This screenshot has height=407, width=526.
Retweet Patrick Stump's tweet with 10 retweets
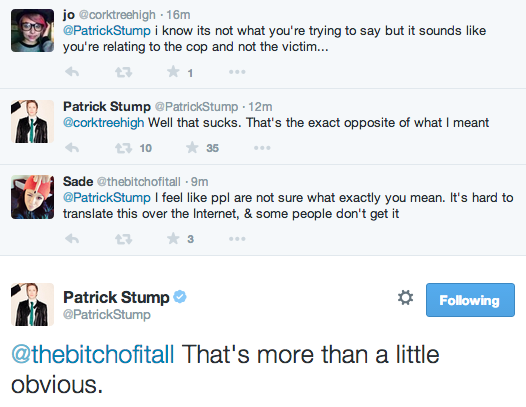point(123,148)
